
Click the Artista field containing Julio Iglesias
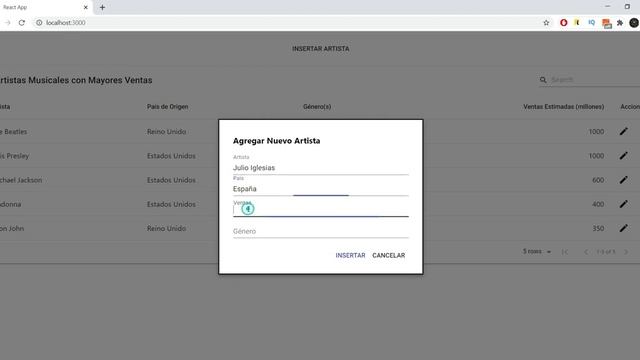[x=320, y=168]
